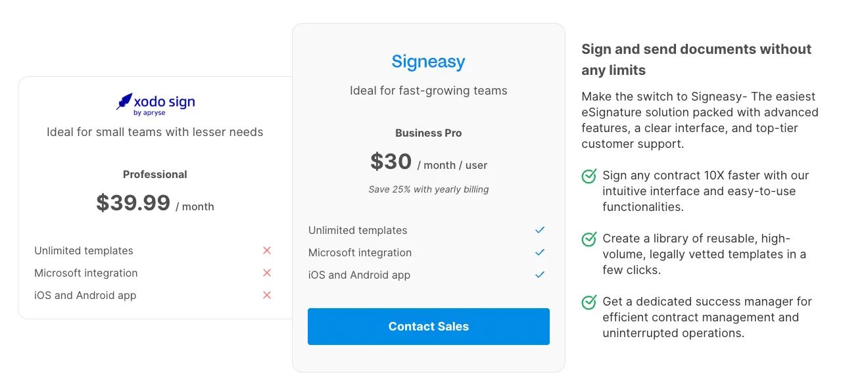Click the red X beside Microsoft integration
868x389 pixels.
(267, 273)
